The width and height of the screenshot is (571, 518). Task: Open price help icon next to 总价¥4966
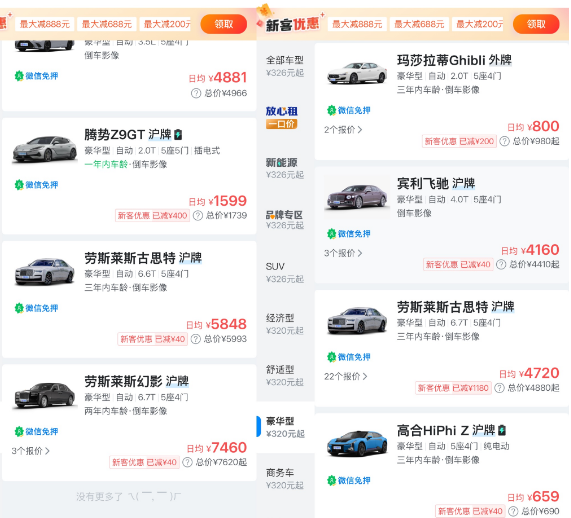tap(196, 94)
